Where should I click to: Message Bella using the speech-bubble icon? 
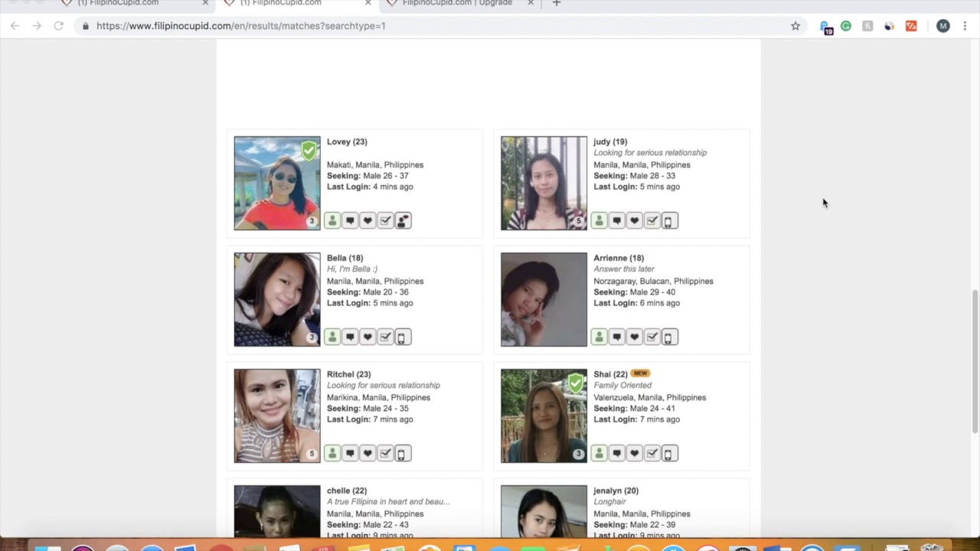(x=350, y=337)
